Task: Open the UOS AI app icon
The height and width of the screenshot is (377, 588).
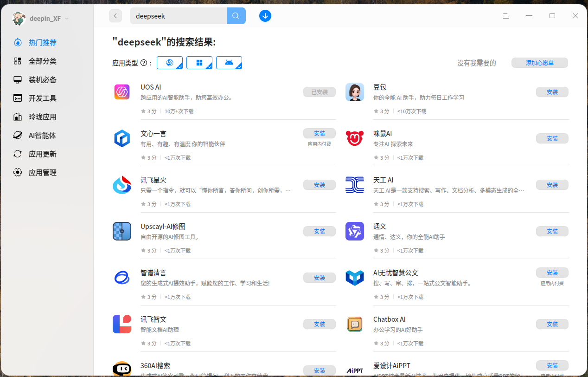Action: 122,92
